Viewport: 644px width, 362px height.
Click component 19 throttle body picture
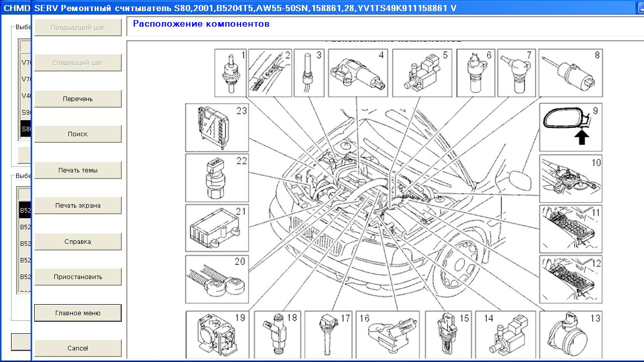217,334
